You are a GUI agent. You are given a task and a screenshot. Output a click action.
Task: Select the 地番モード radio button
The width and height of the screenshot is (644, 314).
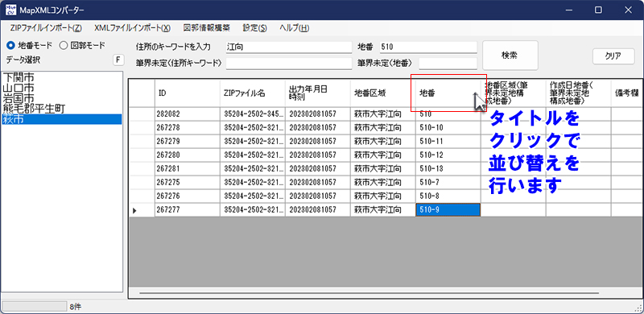pyautogui.click(x=29, y=45)
